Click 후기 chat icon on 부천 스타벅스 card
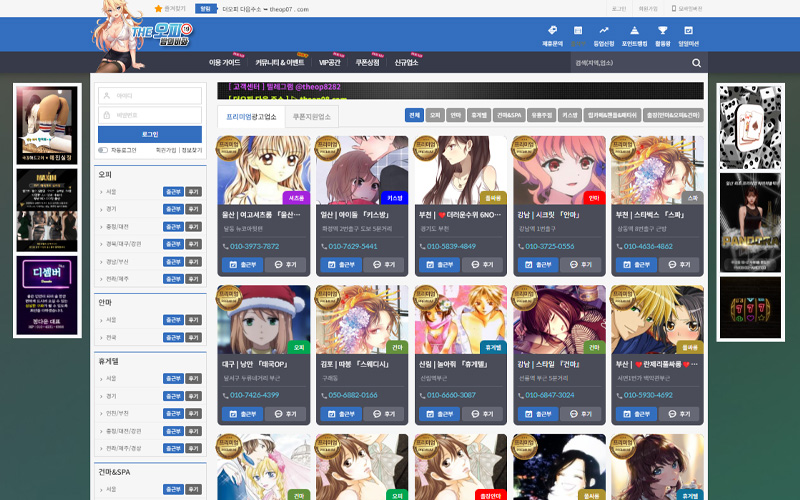This screenshot has width=800, height=500. [x=672, y=265]
